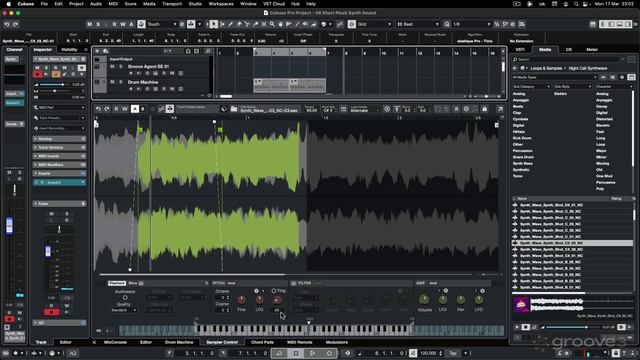Open the File menu

[x=44, y=4]
